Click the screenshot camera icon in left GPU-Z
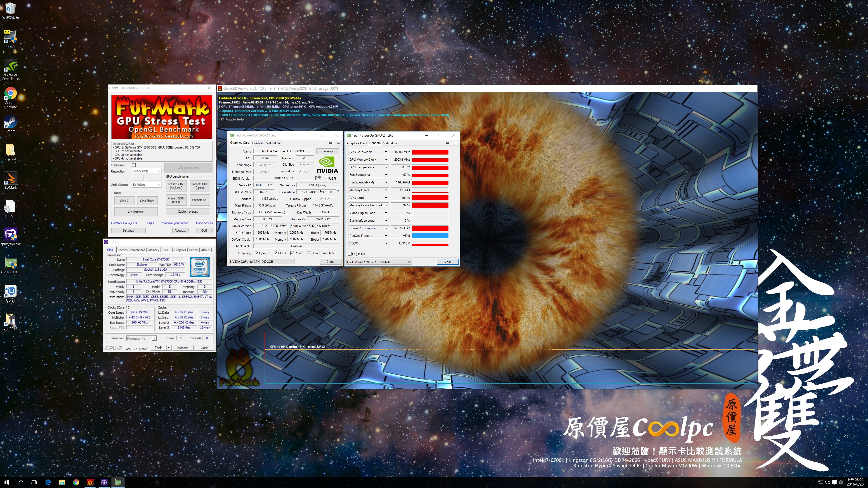Image resolution: width=868 pixels, height=488 pixels. coord(330,143)
